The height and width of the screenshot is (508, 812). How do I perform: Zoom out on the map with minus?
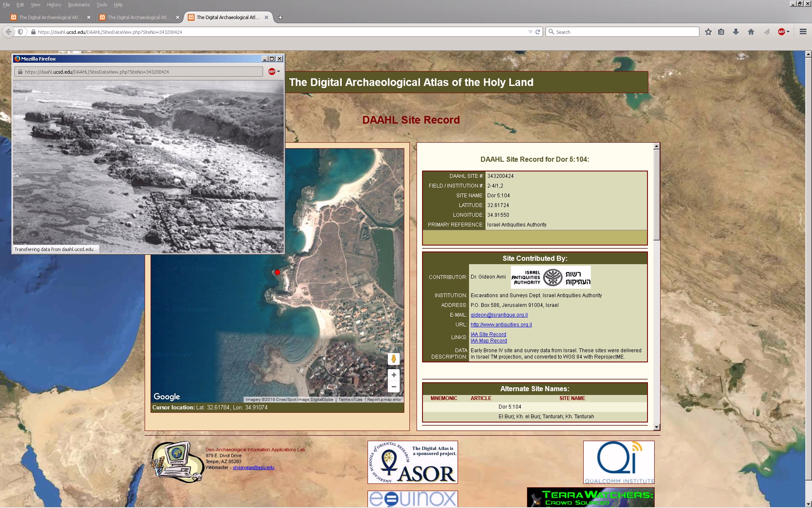tap(394, 387)
